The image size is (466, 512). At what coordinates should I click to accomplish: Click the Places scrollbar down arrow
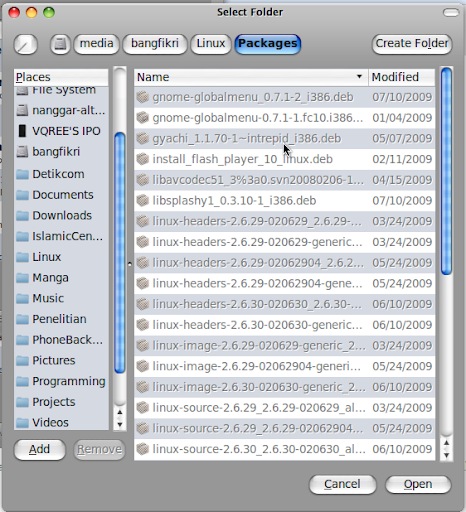pyautogui.click(x=120, y=425)
